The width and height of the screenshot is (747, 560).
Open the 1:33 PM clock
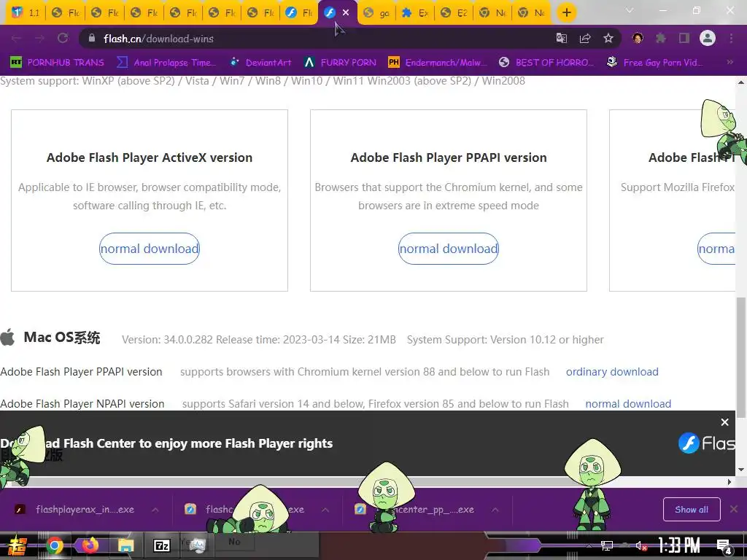click(679, 545)
